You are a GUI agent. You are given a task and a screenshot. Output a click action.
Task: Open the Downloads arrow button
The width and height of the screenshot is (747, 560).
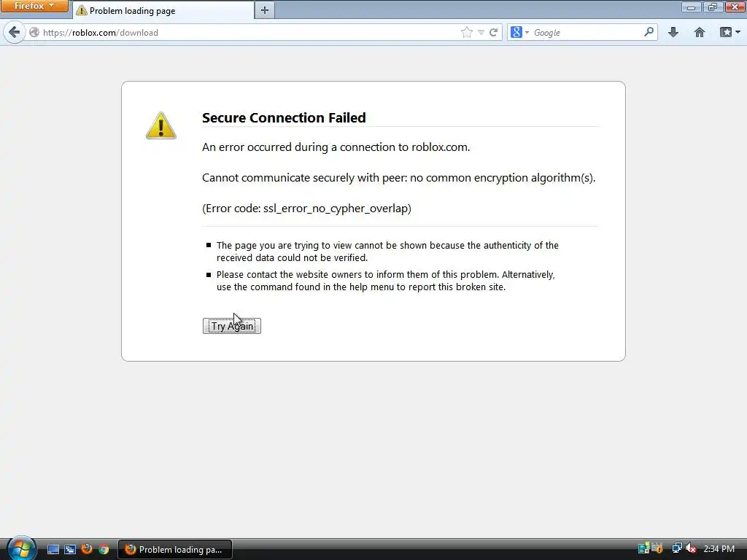[x=673, y=32]
